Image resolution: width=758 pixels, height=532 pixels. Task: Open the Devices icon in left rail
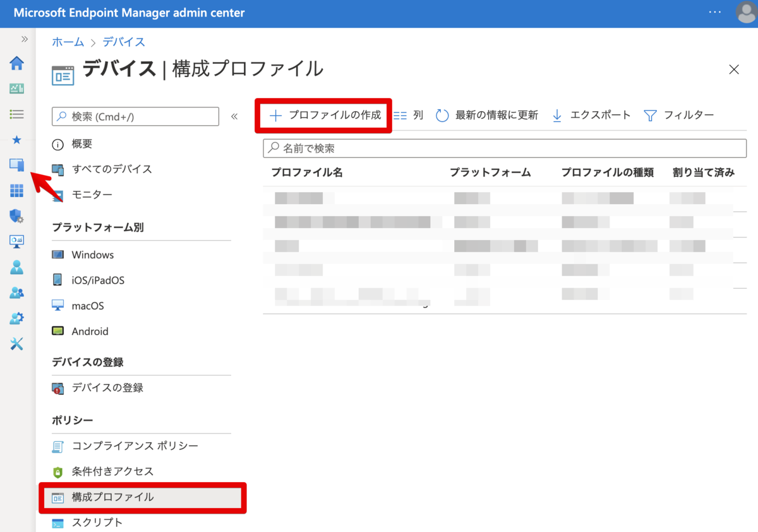[17, 165]
